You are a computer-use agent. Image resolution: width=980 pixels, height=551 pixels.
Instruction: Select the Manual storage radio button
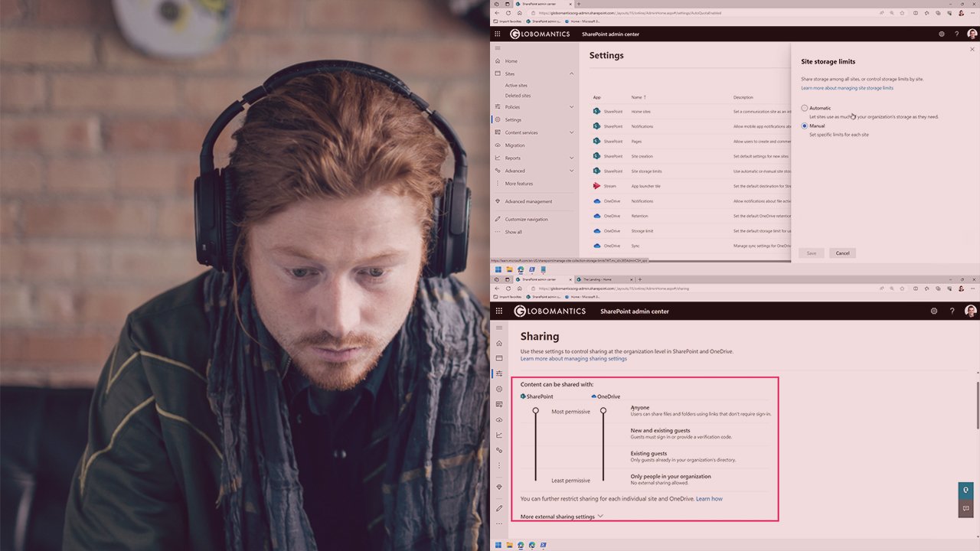pyautogui.click(x=804, y=126)
